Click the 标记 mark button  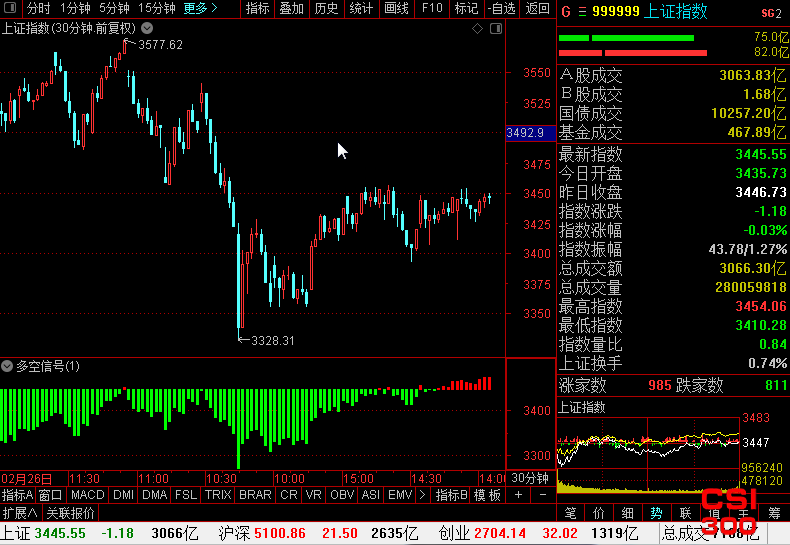tap(467, 8)
